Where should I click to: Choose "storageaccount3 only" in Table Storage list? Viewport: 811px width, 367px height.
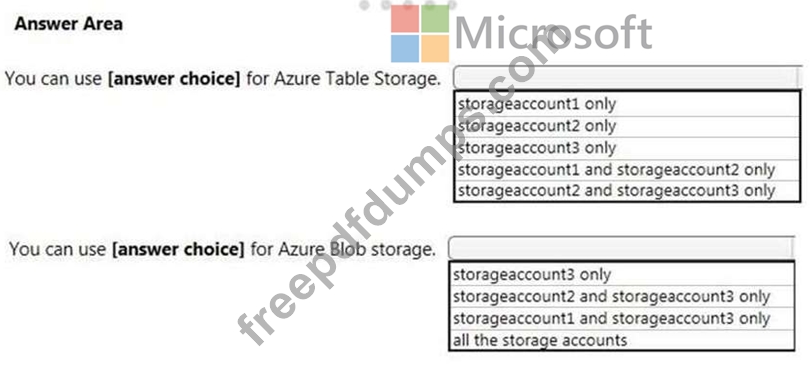(627, 148)
